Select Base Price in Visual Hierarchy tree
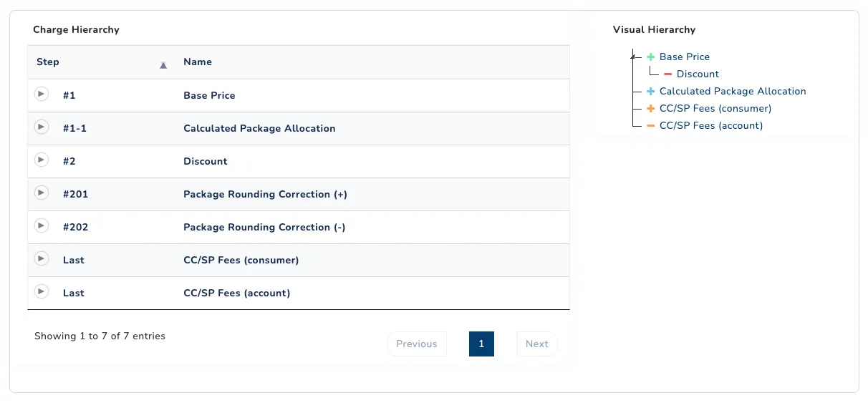This screenshot has height=403, width=868. 685,57
